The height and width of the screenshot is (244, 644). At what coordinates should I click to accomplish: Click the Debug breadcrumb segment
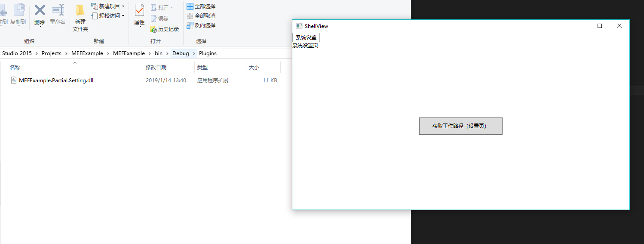click(x=181, y=53)
